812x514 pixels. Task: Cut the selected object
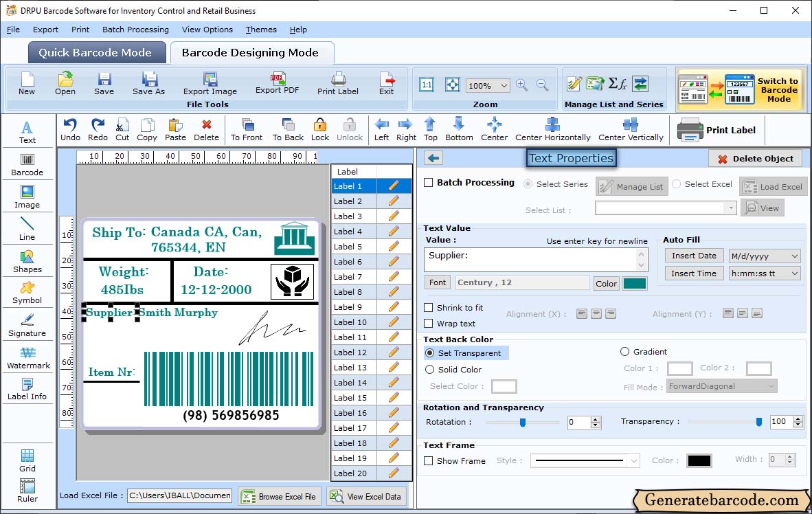(x=122, y=130)
